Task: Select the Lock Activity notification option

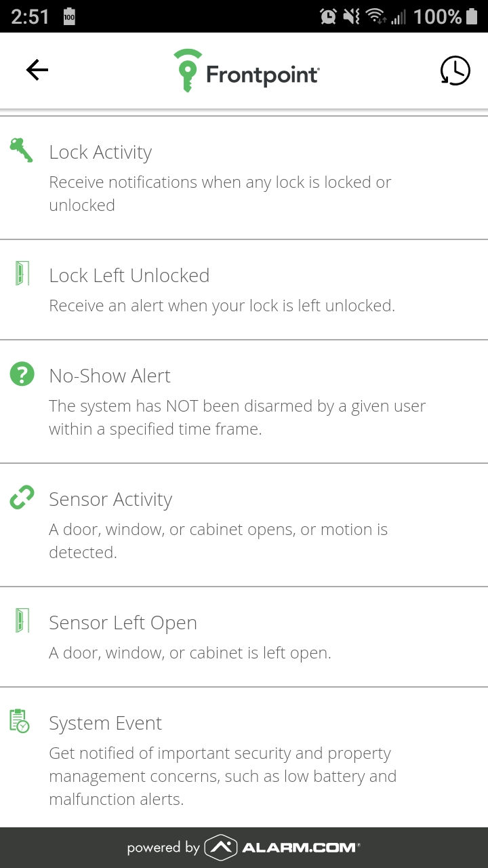Action: 100,153
